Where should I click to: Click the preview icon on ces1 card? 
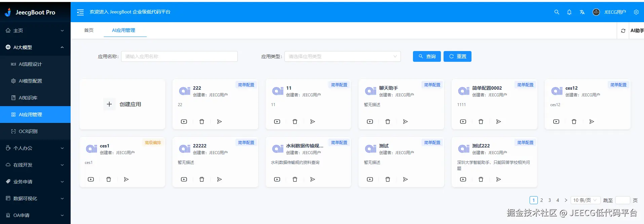point(91,179)
